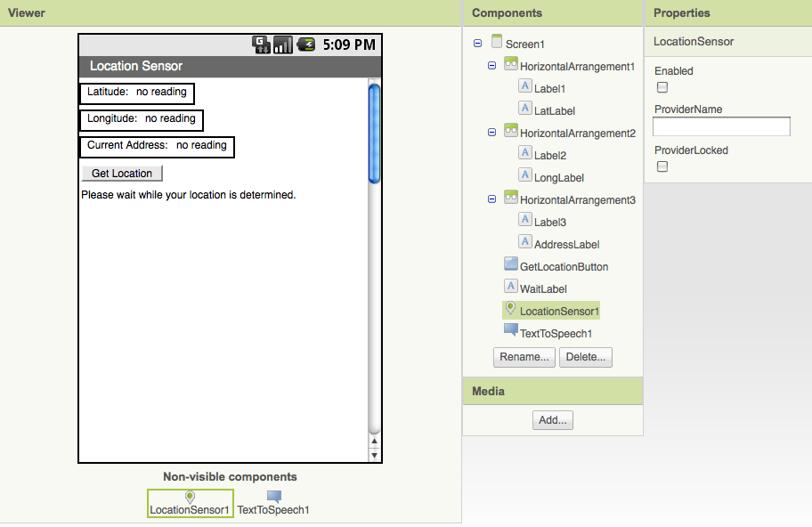The width and height of the screenshot is (812, 527).
Task: Click the WaitLabel component icon
Action: (510, 288)
